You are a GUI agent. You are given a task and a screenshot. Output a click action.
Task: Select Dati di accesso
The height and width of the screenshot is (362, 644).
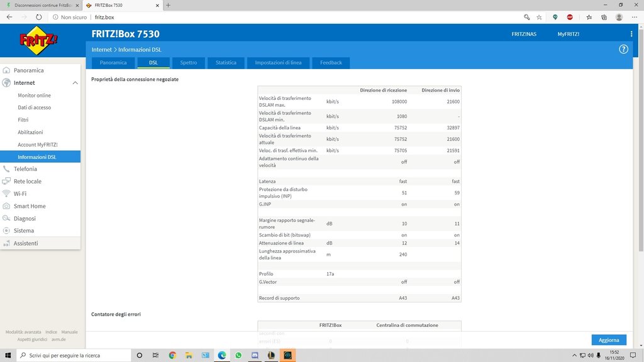34,107
